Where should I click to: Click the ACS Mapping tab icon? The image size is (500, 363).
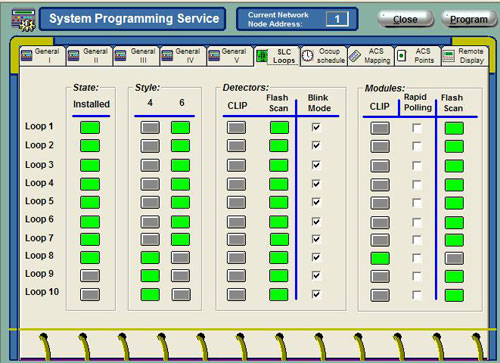point(355,56)
